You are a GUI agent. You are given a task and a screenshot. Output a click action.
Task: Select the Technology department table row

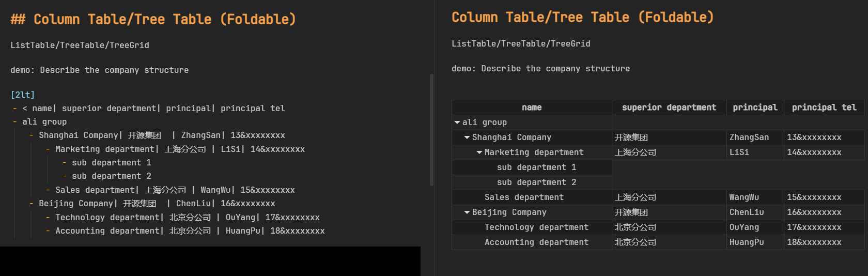[x=536, y=227]
